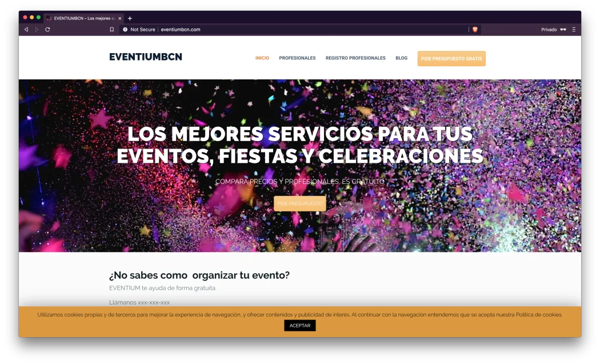Image resolution: width=600 pixels, height=364 pixels.
Task: Click the Brave Shields icon in the address bar
Action: [475, 29]
